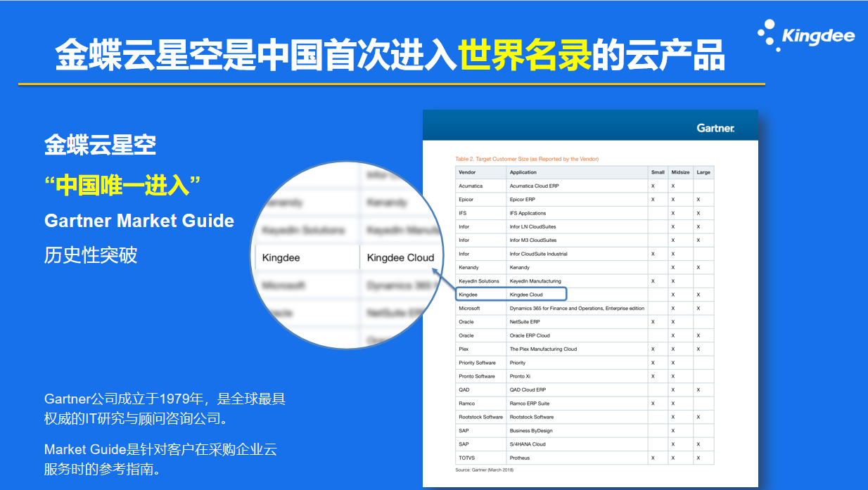Click the arrow pointing to the magnified circle
868x490 pixels.
pos(442,279)
